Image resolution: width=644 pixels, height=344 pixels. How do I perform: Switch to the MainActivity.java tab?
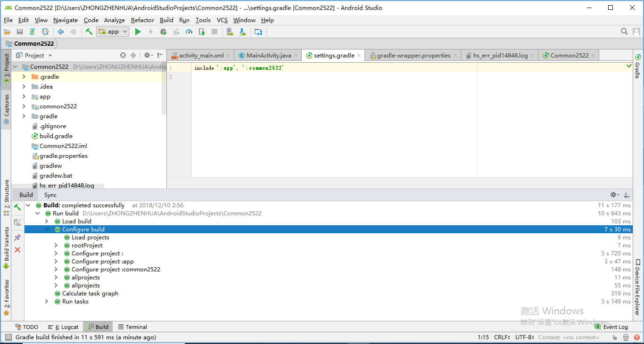[269, 55]
